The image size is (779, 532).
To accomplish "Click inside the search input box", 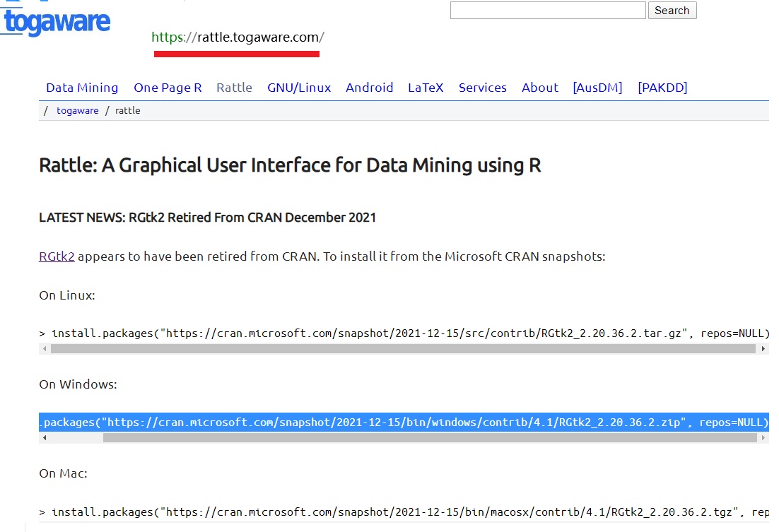I will (548, 10).
